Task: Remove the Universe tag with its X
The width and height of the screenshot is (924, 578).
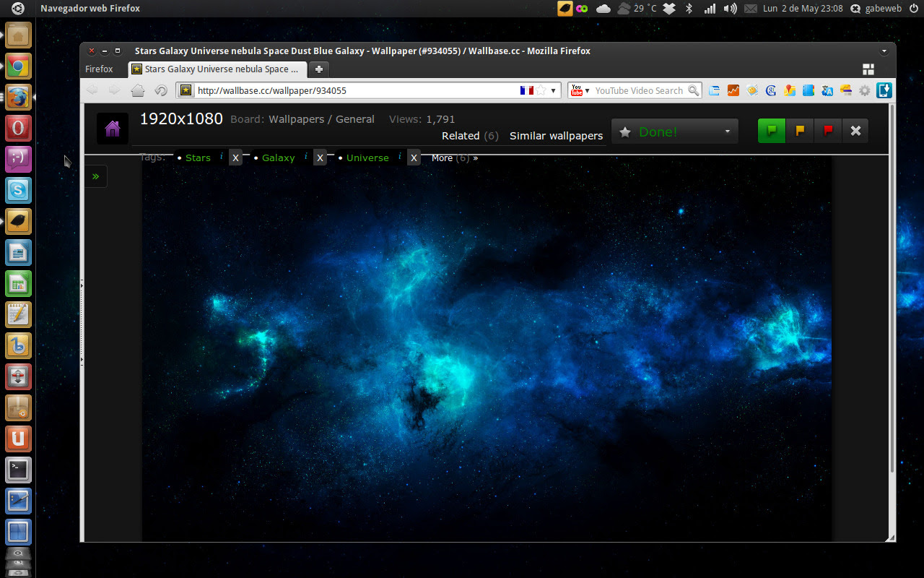Action: point(414,158)
